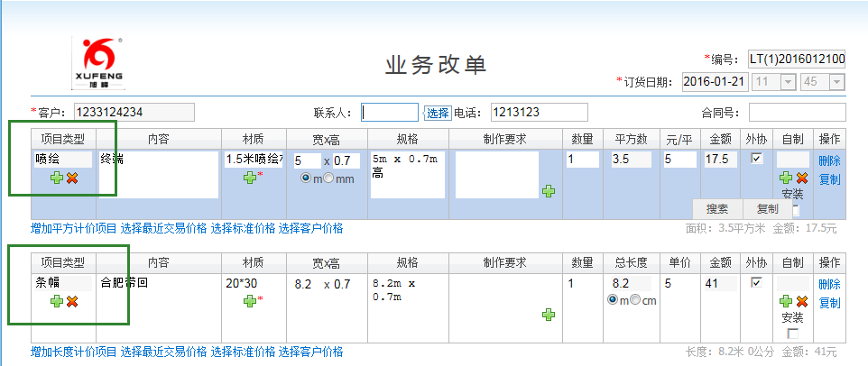Click 删除 link in 条幅 row
This screenshot has width=868, height=366.
point(829,284)
